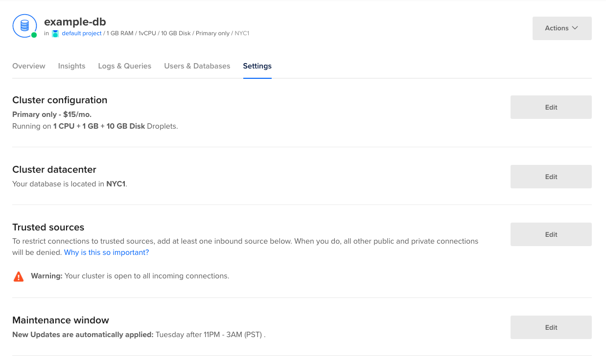Click the 'Trusted sources' heading

[48, 227]
